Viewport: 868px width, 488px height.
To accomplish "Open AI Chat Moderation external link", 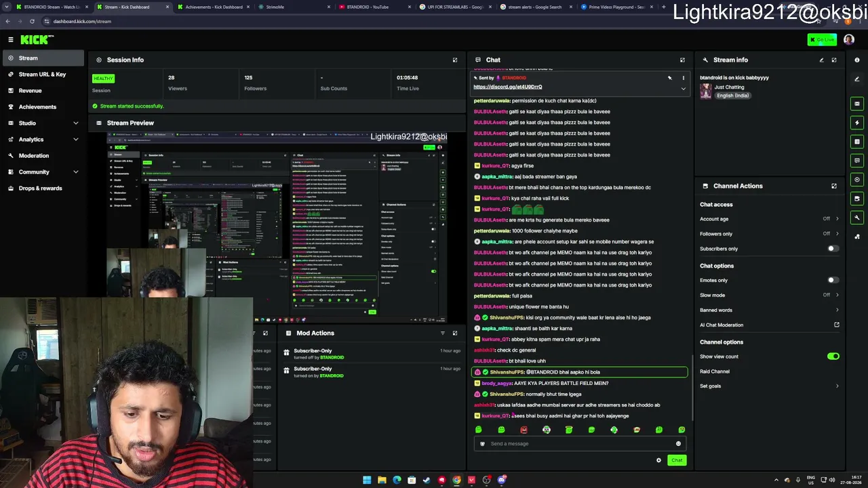I will 837,325.
